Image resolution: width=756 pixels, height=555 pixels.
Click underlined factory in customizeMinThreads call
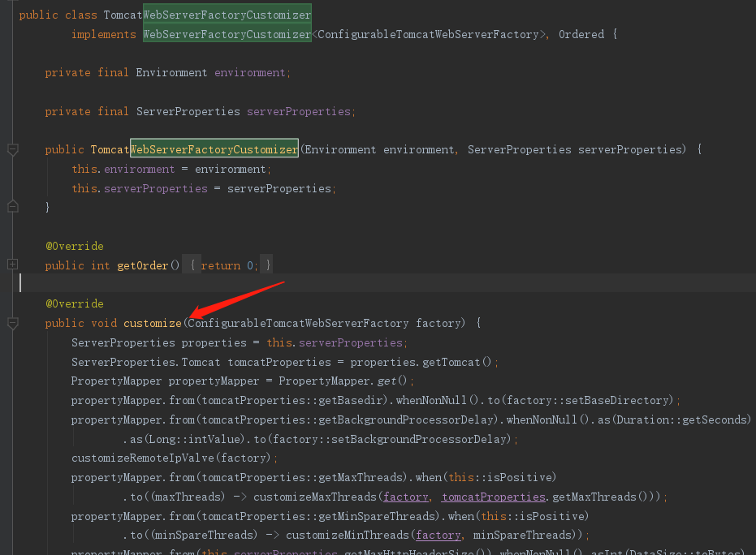pyautogui.click(x=438, y=536)
